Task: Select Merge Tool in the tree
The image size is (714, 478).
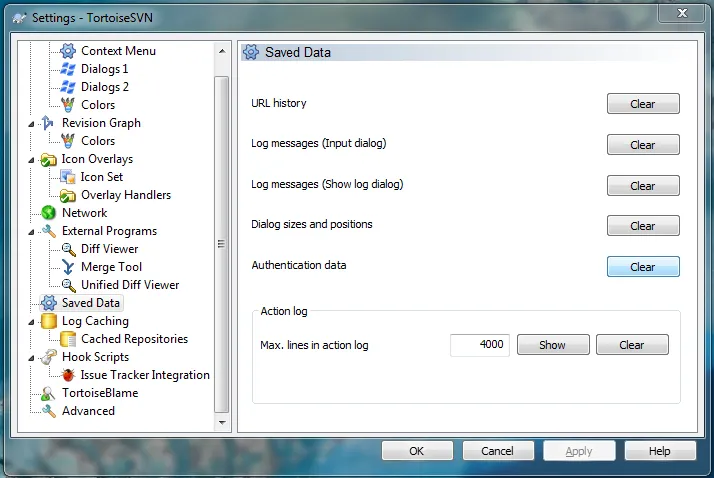Action: click(x=112, y=267)
